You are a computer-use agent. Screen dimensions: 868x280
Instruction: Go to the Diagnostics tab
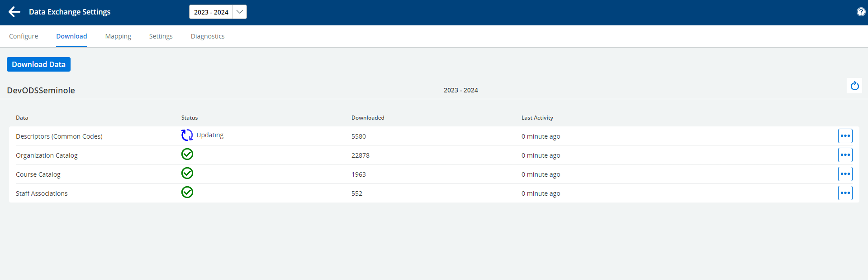208,36
